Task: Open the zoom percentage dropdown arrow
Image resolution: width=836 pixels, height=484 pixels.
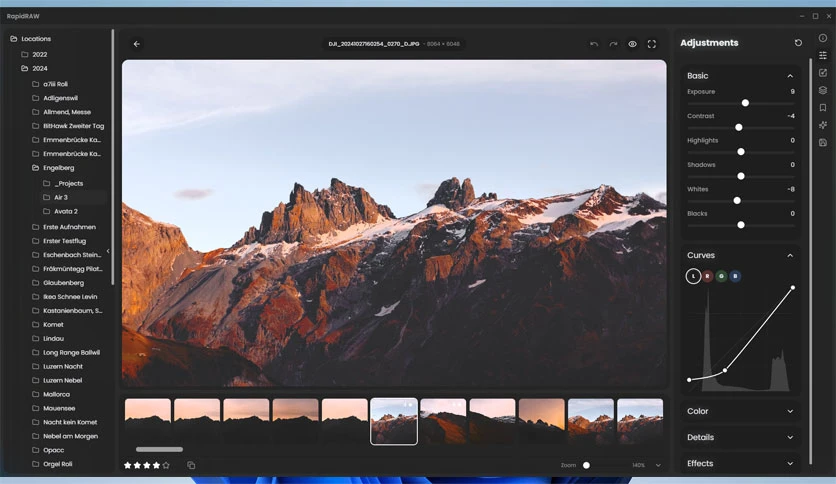Action: (658, 465)
